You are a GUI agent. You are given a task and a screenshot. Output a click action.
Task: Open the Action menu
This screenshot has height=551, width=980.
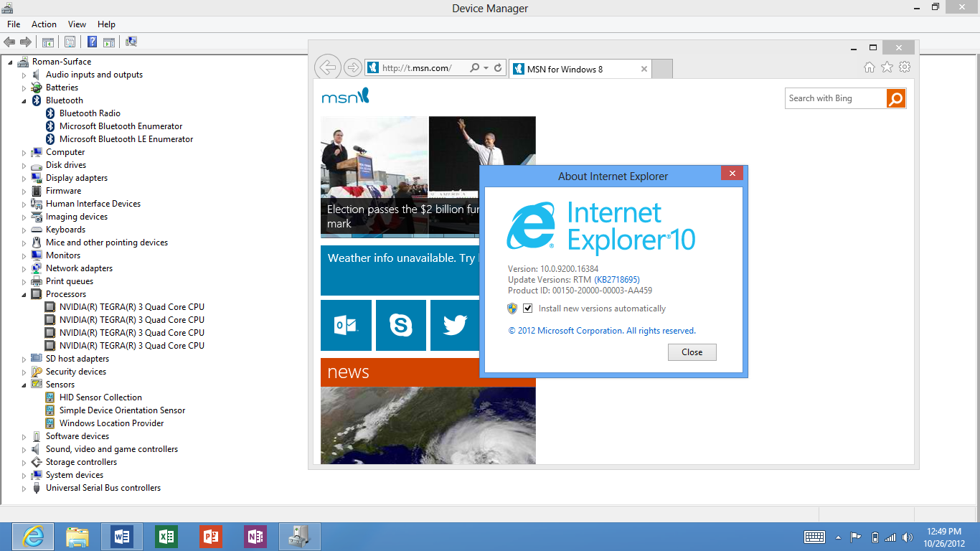click(x=44, y=24)
